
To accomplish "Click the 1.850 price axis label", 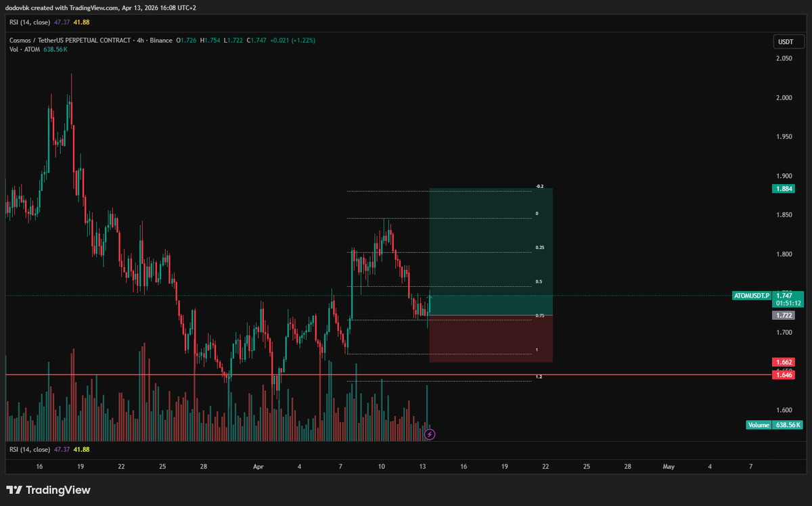I will click(784, 215).
